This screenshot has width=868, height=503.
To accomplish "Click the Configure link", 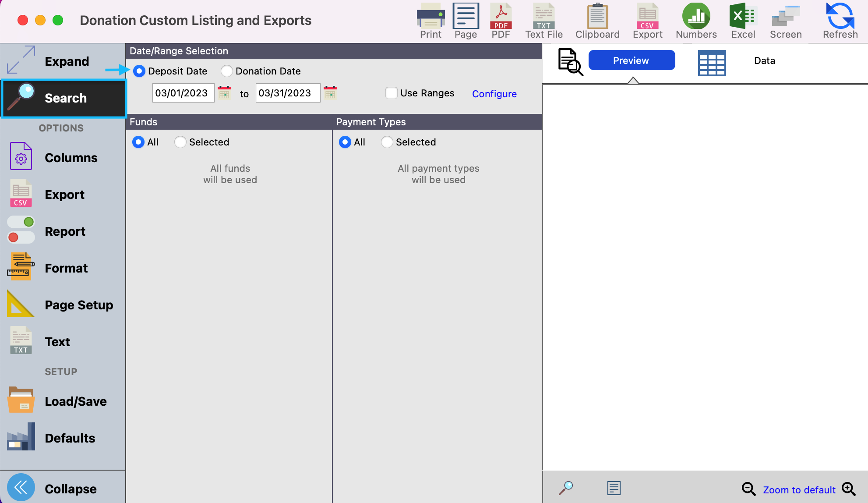I will (x=494, y=94).
